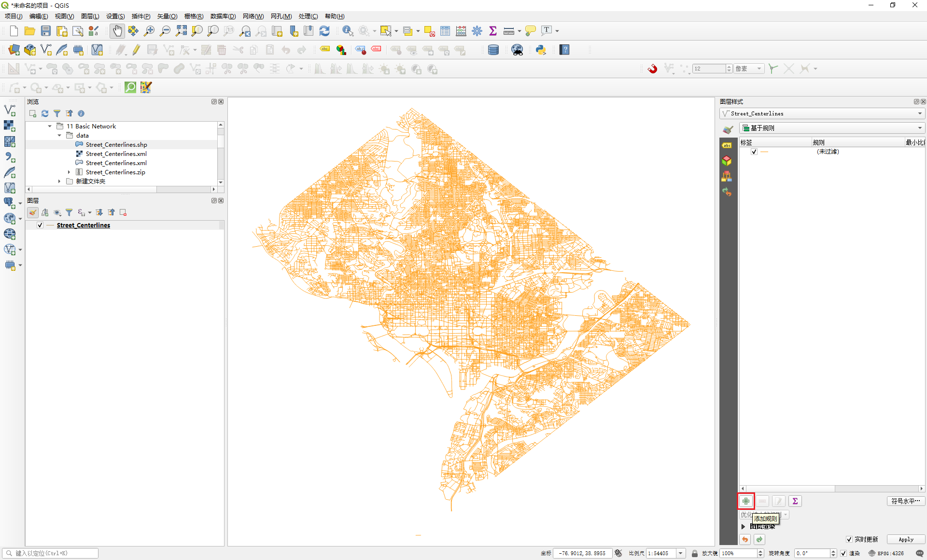This screenshot has height=560, width=927.
Task: Click the orange line symbol swatch in the rule
Action: pos(765,152)
